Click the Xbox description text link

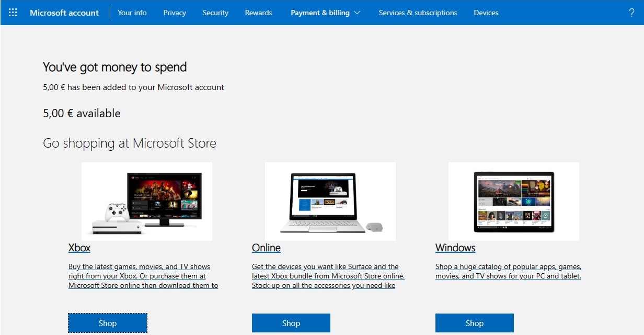143,276
